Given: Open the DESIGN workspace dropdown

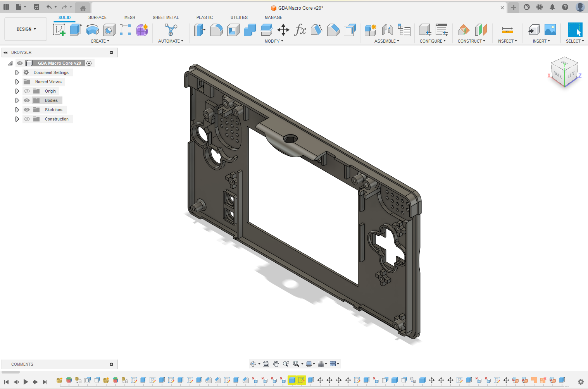Looking at the screenshot, I should coord(26,29).
